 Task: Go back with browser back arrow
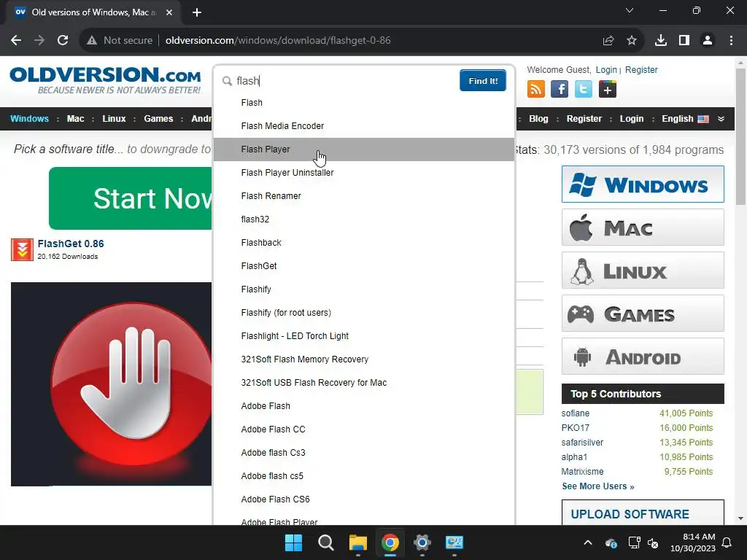click(16, 41)
